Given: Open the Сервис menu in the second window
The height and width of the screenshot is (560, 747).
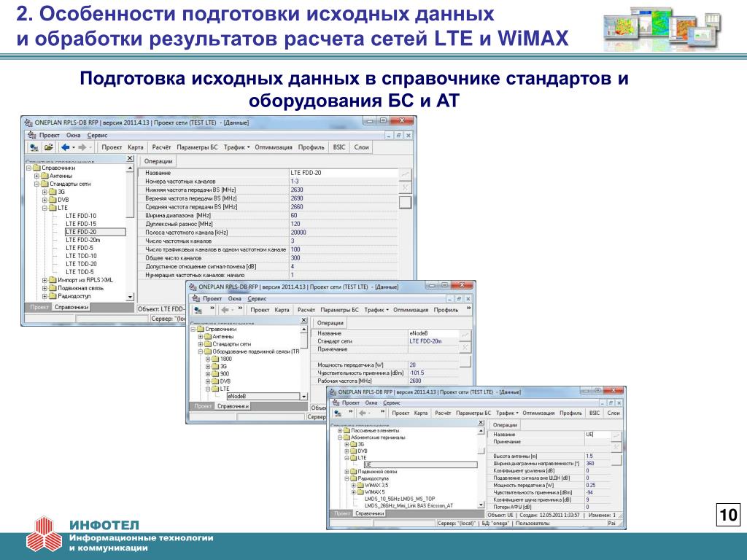Looking at the screenshot, I should (x=257, y=298).
